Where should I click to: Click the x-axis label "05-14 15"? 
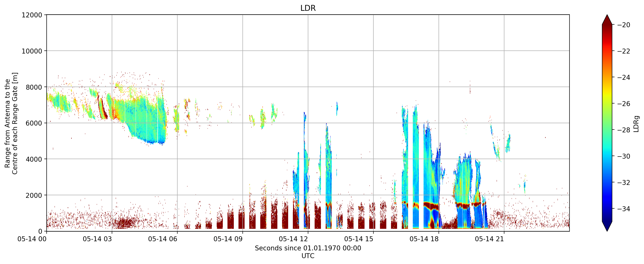tap(359, 239)
